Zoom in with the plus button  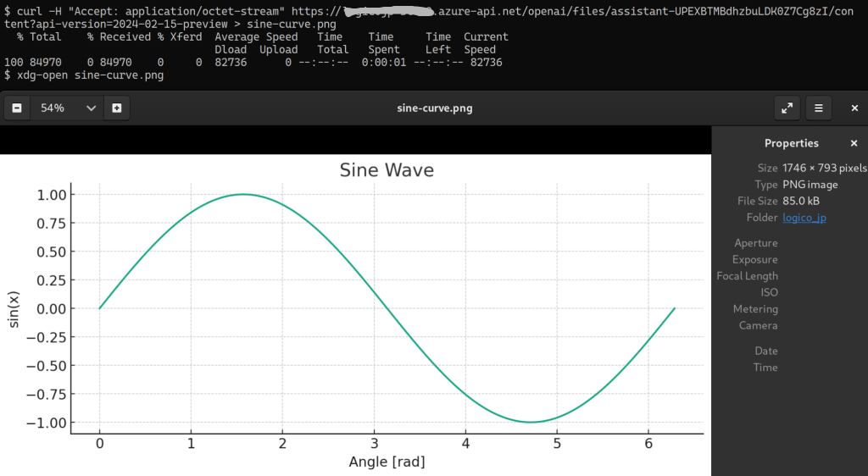pos(117,108)
